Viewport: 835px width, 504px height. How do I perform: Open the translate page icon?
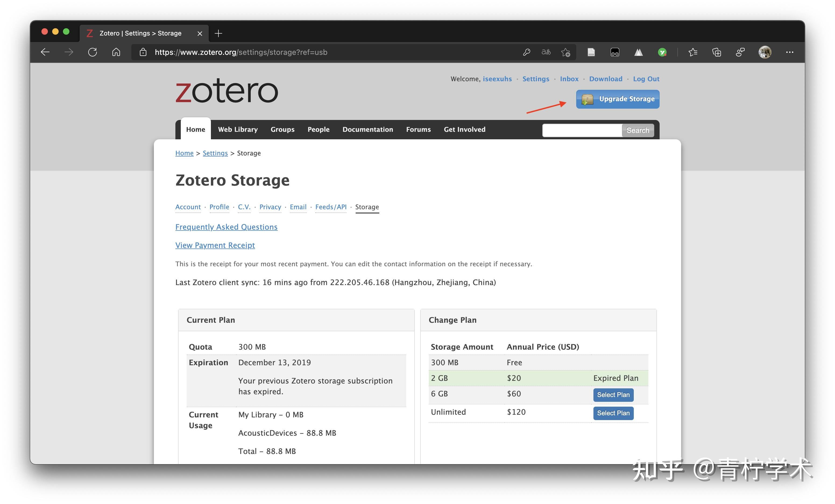click(x=546, y=52)
